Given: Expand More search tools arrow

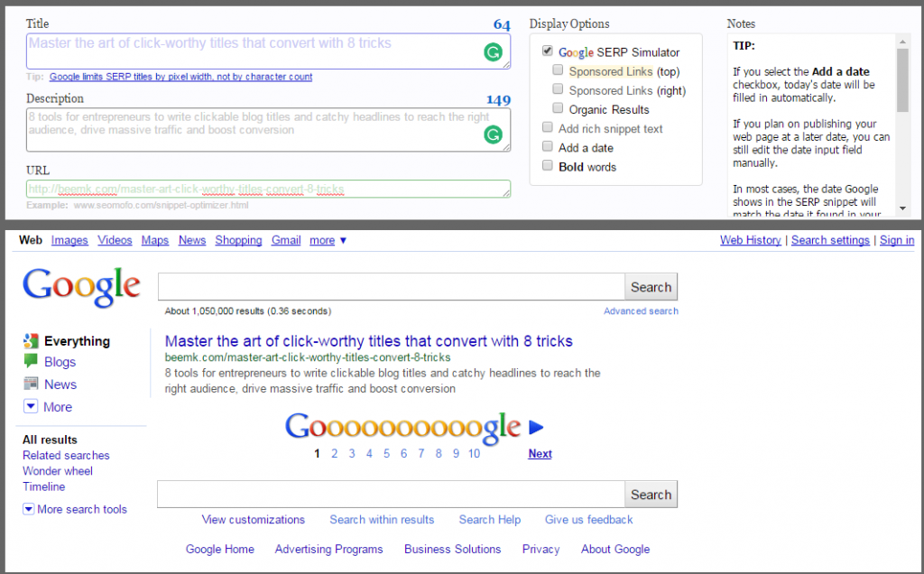Looking at the screenshot, I should (28, 509).
